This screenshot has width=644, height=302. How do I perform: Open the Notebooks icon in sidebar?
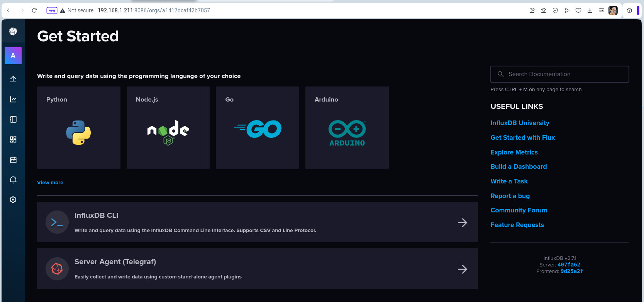click(x=13, y=119)
